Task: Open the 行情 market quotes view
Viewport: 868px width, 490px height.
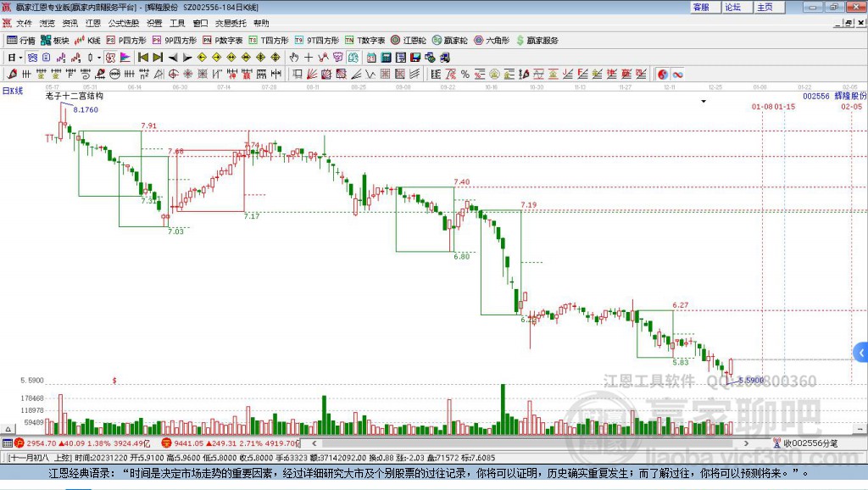Action: point(20,41)
